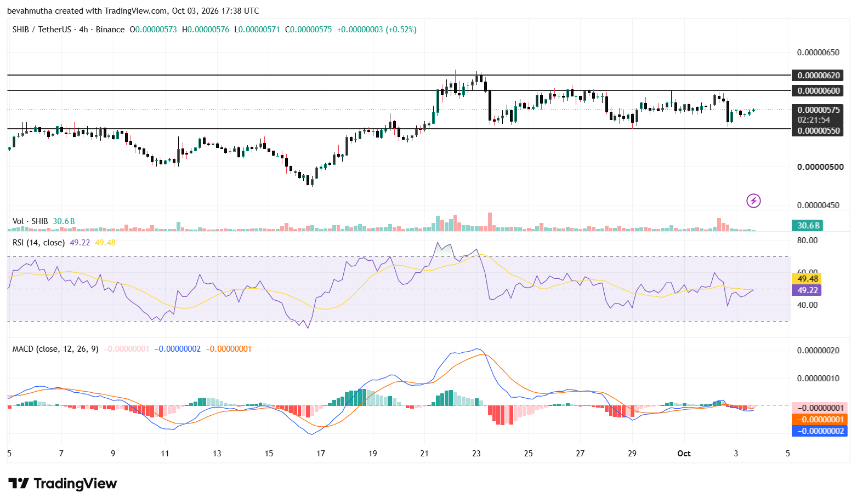Click the 17 date on the time axis
857x504 pixels.
tap(321, 453)
